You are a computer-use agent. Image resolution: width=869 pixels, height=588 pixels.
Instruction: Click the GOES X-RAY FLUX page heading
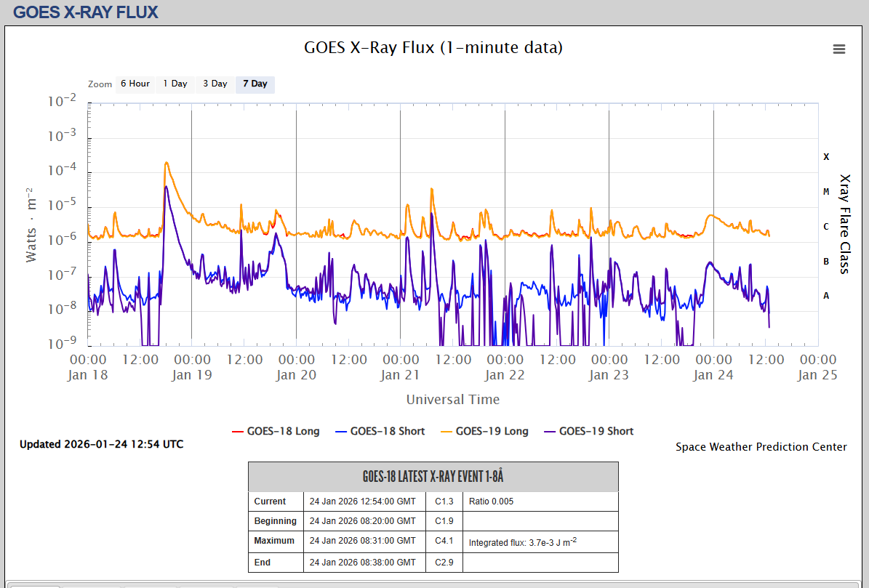pyautogui.click(x=86, y=12)
